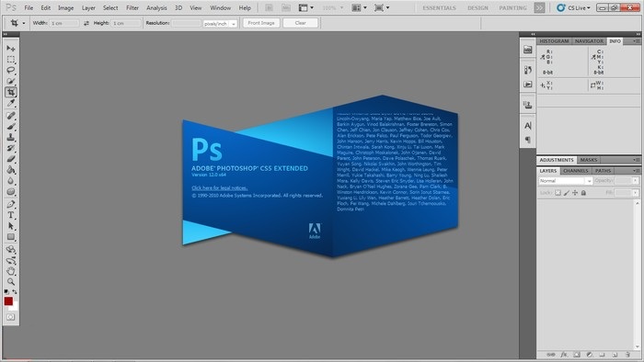The width and height of the screenshot is (644, 362).
Task: Open the Character panel icon
Action: coord(528,126)
